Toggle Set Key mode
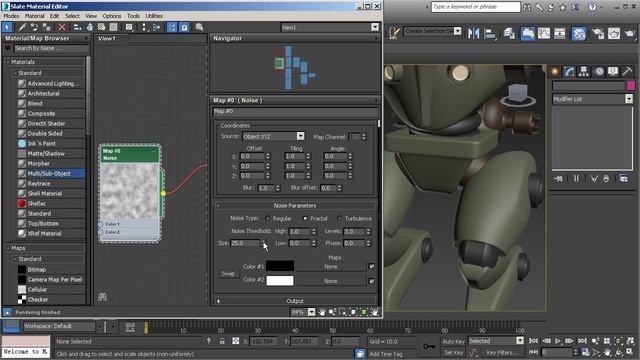The height and width of the screenshot is (360, 640). pyautogui.click(x=453, y=352)
